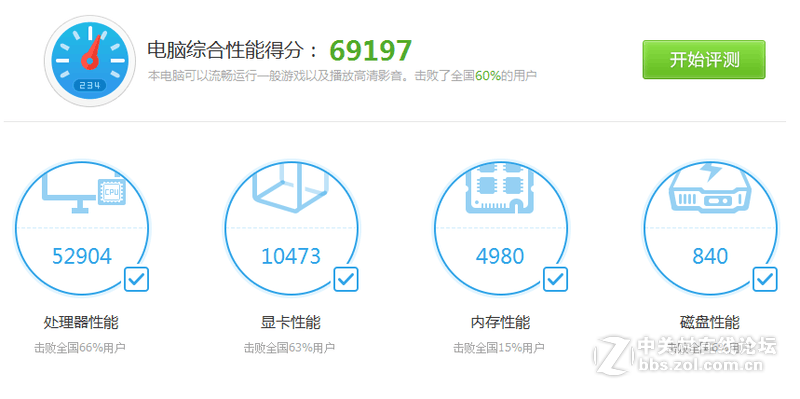Select the memory chip icon
Image resolution: width=800 pixels, height=399 pixels.
click(499, 188)
